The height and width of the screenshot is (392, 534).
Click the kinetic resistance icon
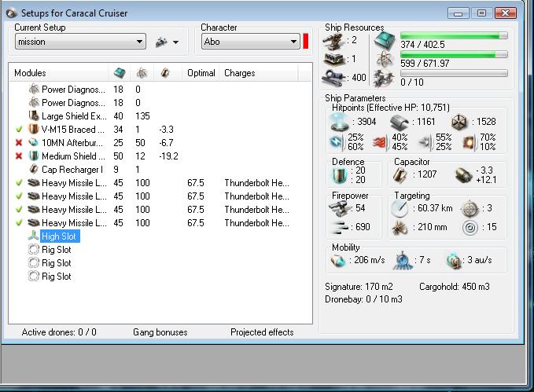pos(425,142)
